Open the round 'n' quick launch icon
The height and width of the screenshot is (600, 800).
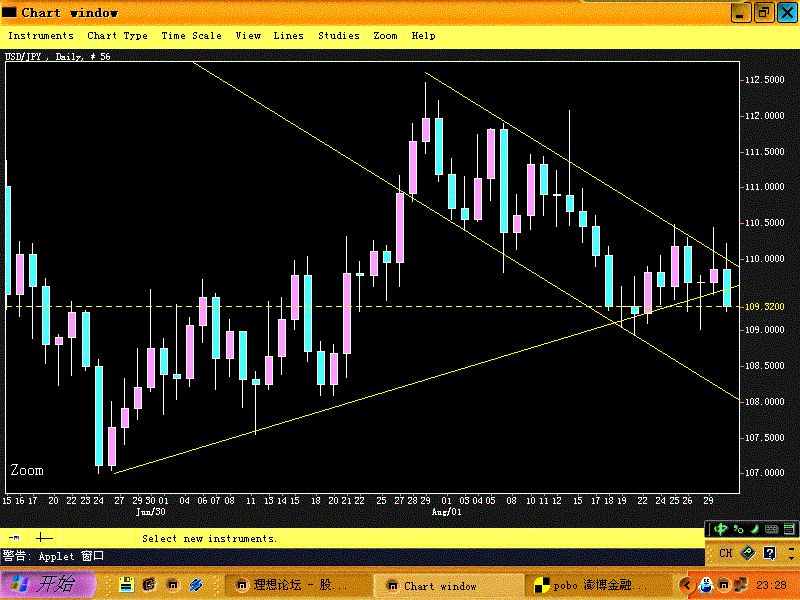[172, 585]
